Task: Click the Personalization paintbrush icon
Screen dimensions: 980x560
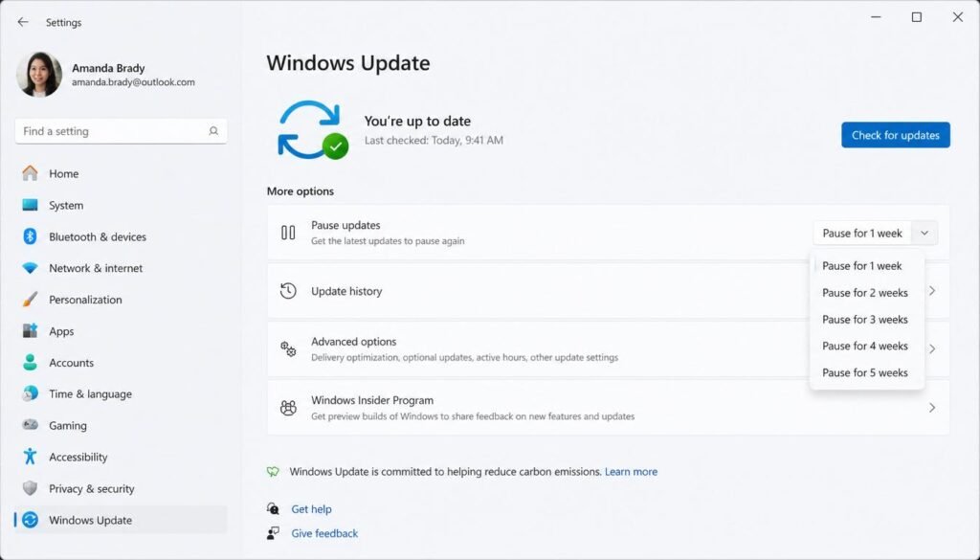Action: tap(30, 300)
